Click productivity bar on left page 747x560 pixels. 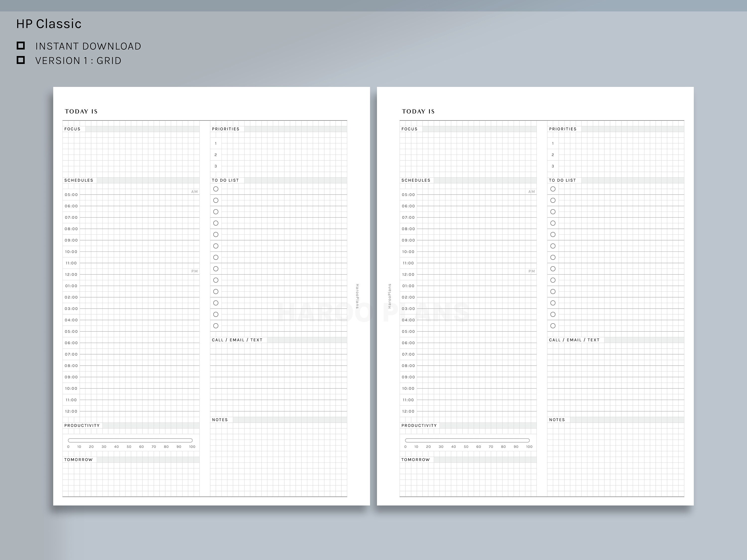[130, 440]
